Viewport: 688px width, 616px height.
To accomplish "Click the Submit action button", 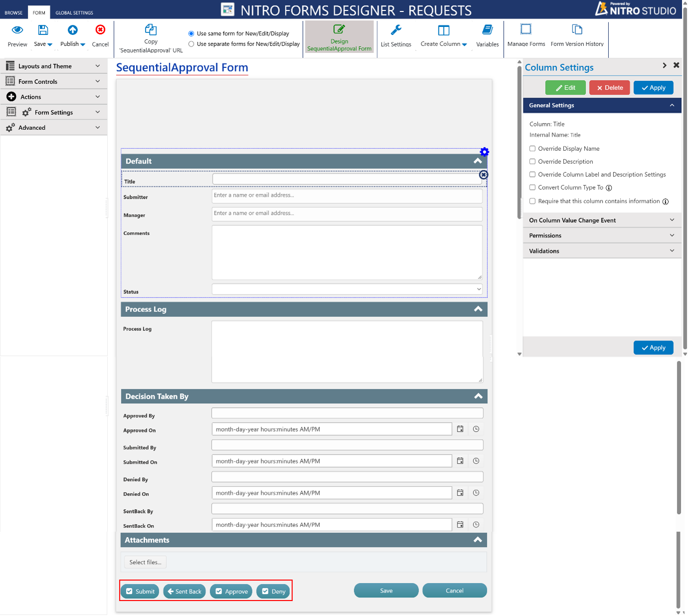I will [140, 591].
